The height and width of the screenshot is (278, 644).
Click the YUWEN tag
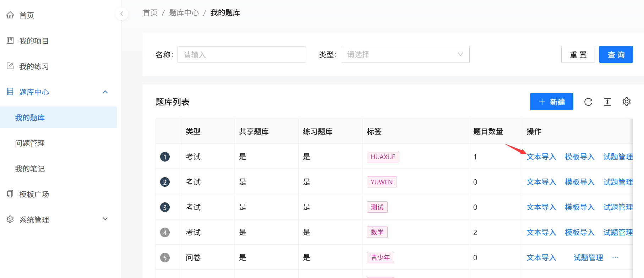[x=382, y=182]
